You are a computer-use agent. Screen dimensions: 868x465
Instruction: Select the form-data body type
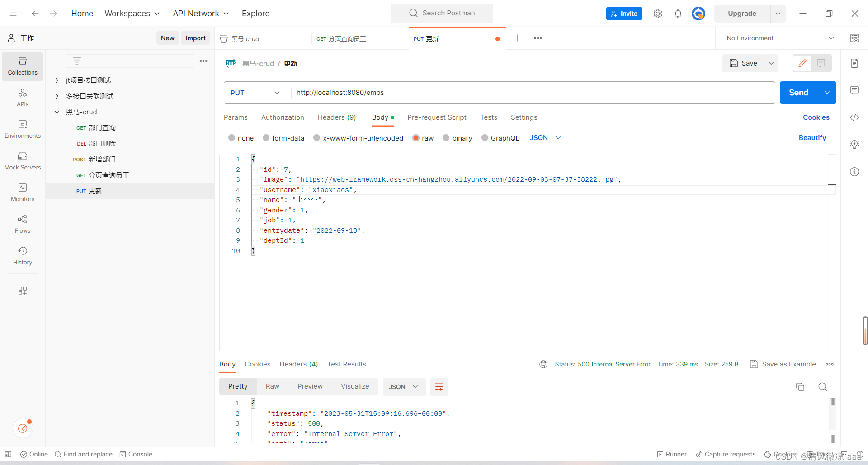pyautogui.click(x=266, y=138)
